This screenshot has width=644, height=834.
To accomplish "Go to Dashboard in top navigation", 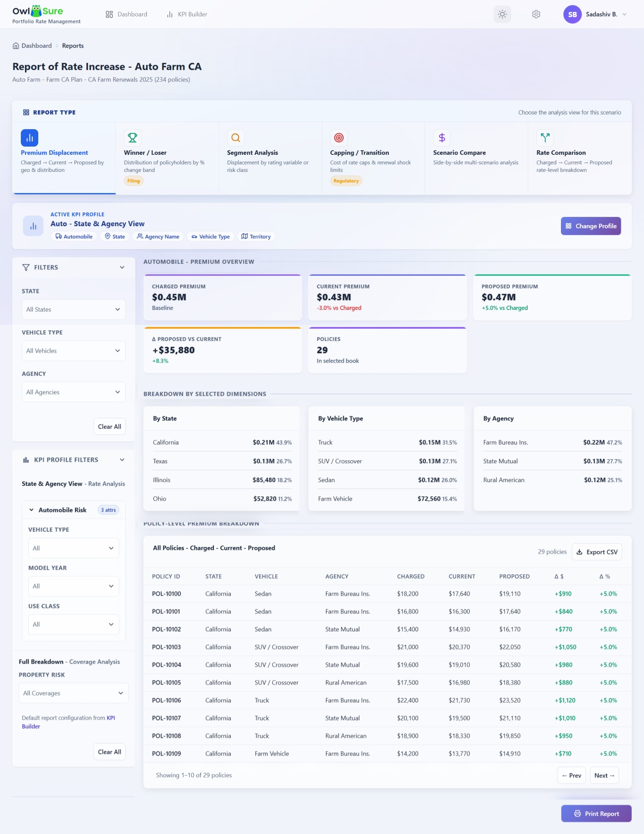I will click(x=126, y=14).
